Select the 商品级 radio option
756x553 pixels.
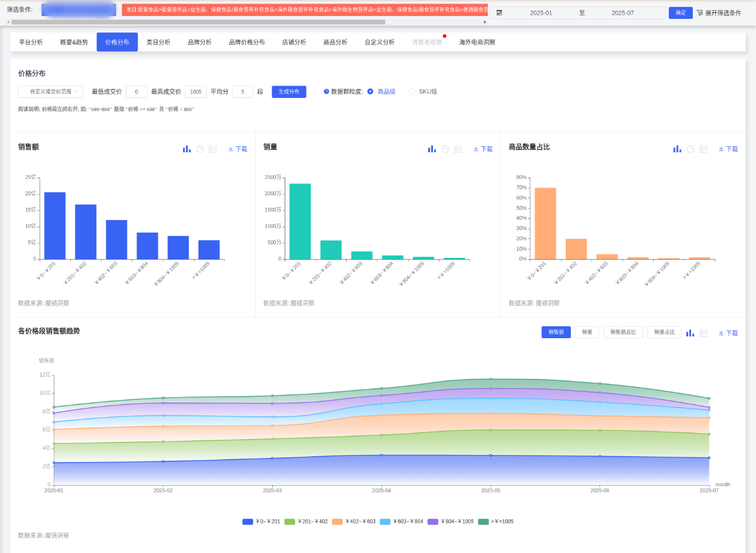(370, 91)
